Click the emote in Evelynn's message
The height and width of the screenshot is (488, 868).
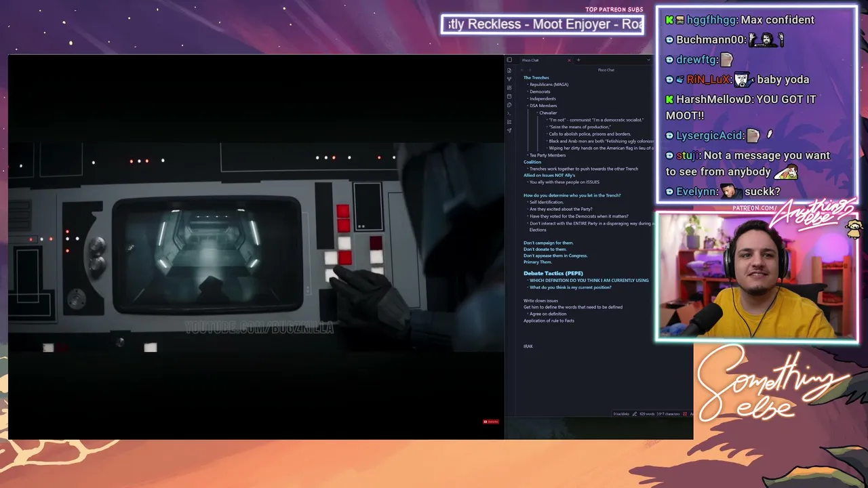click(x=731, y=191)
